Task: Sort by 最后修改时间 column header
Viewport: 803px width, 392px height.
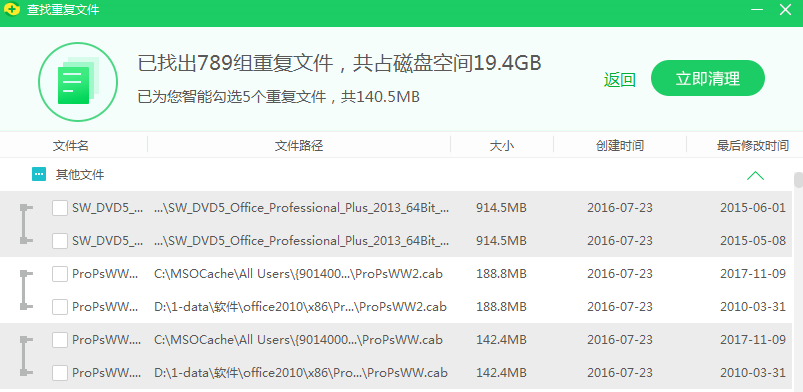Action: point(753,146)
